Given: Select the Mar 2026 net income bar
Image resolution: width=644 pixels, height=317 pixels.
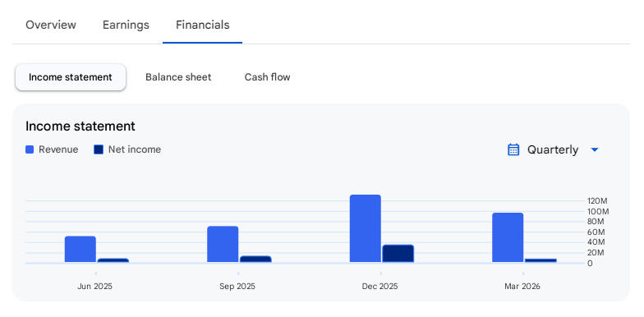Looking at the screenshot, I should 540,260.
